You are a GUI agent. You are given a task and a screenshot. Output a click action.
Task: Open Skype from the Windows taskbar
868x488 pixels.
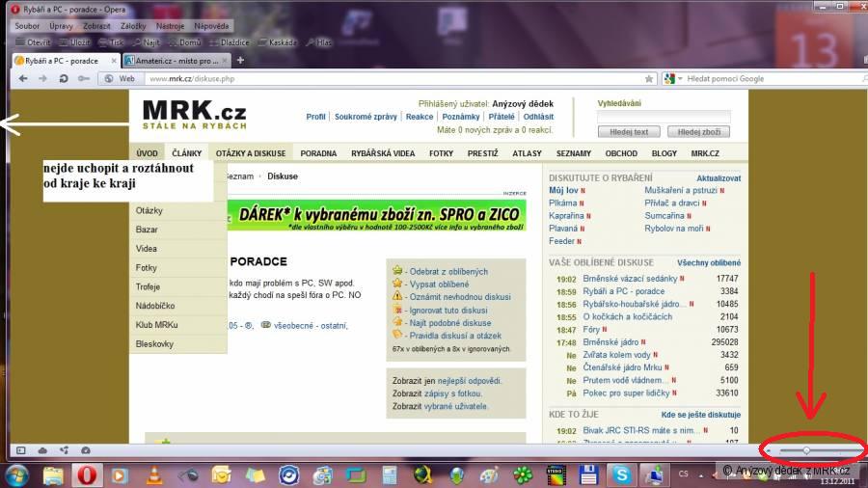[x=621, y=474]
